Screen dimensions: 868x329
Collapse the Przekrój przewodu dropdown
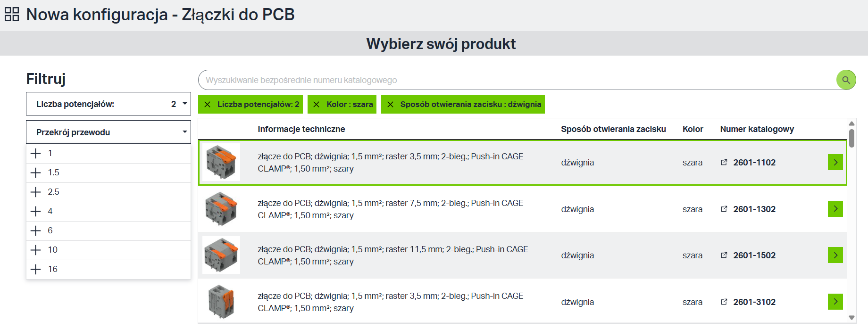pos(108,132)
